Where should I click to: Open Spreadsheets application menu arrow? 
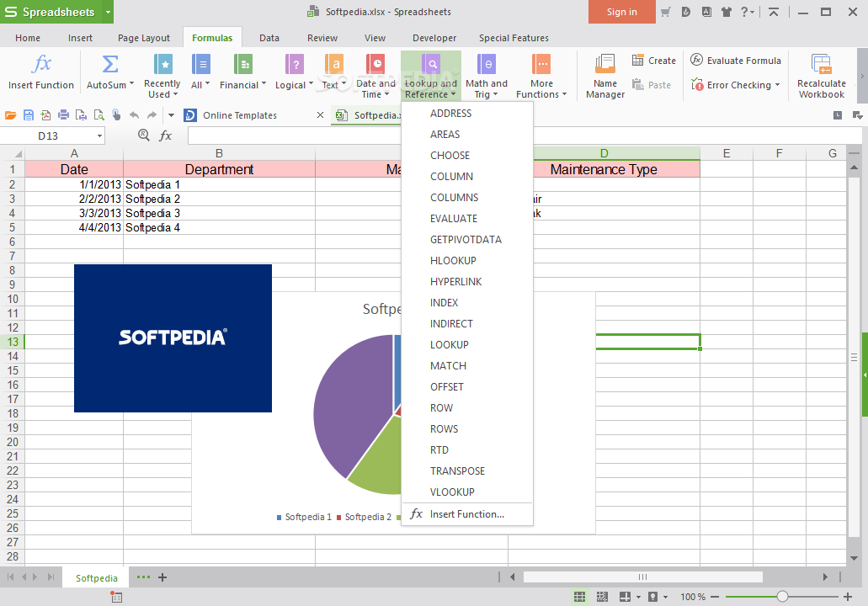(108, 12)
